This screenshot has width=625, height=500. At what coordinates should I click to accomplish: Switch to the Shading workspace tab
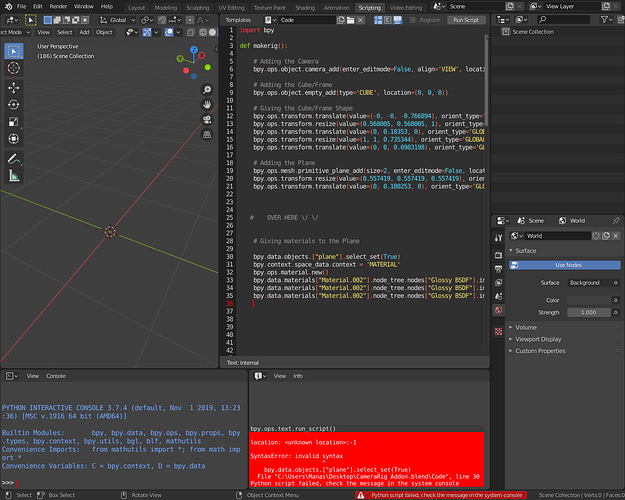coord(305,8)
